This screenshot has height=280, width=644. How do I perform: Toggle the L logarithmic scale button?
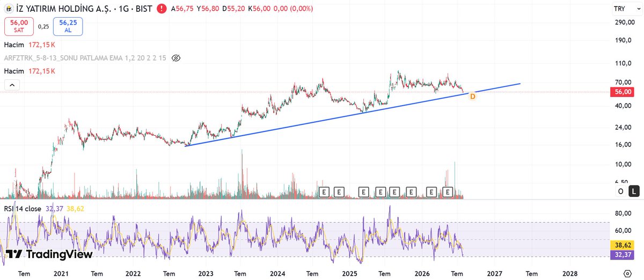tap(634, 190)
